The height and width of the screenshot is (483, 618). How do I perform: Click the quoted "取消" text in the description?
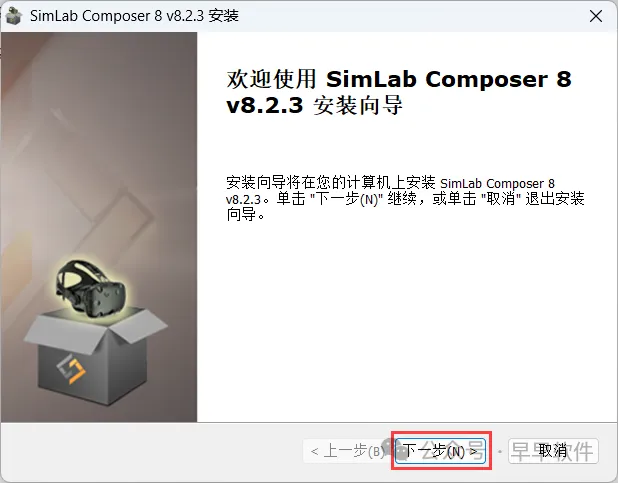coord(501,199)
